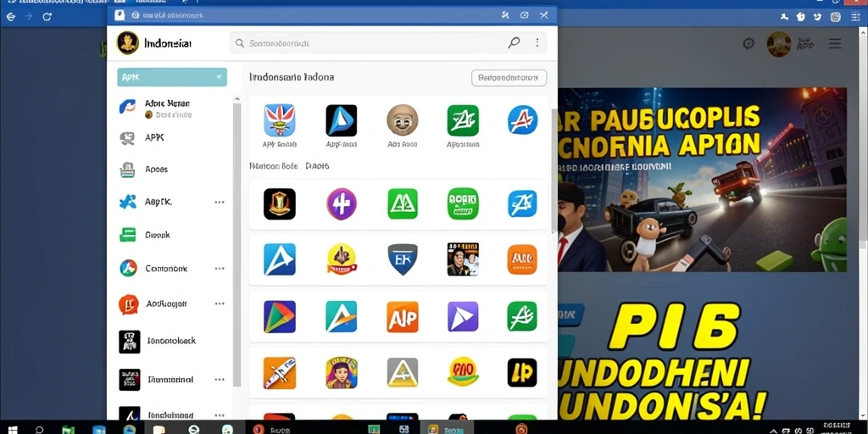Click the sidebar vertical scrollbar
The width and height of the screenshot is (868, 434).
tap(237, 243)
